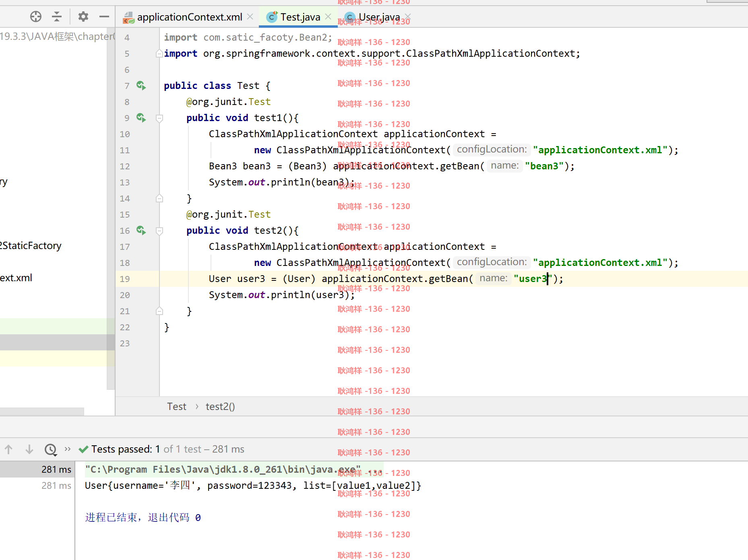Collapse the imports fold marker at line 5
Image resolution: width=748 pixels, height=560 pixels.
point(159,54)
